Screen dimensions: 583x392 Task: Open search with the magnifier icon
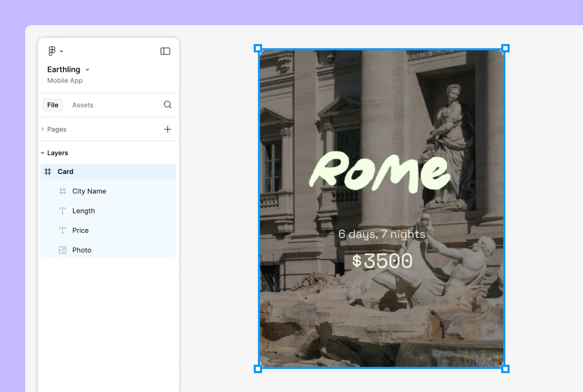tap(168, 105)
